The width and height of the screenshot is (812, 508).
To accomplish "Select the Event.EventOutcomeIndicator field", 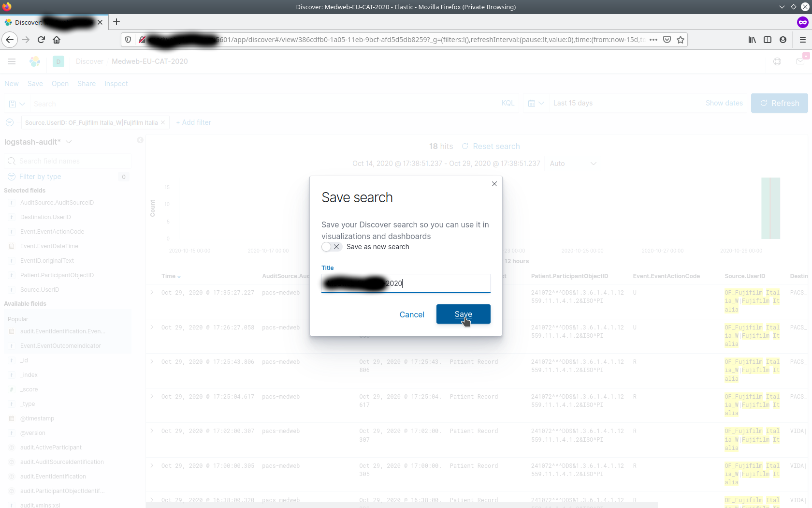I will pos(60,346).
